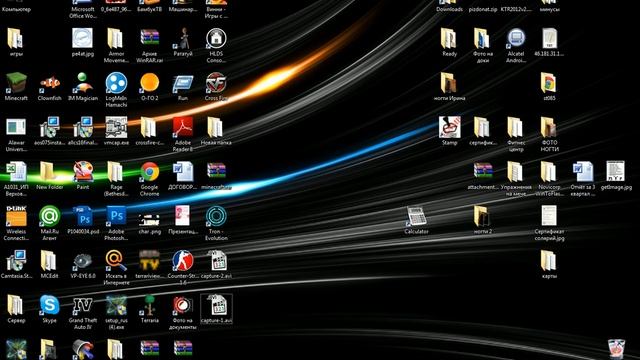Launch the Alcatel Android shortcut
Screen dimensions: 640x360
pos(516,38)
